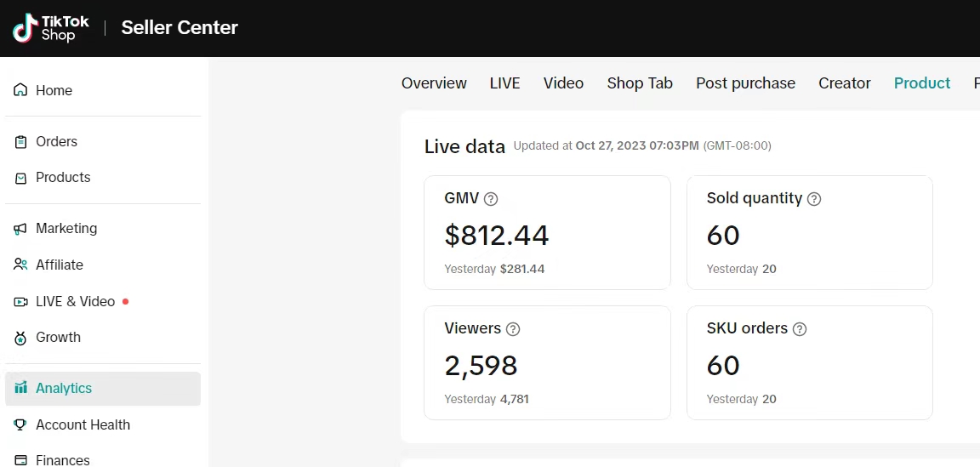The width and height of the screenshot is (980, 467).
Task: Select the Post purchase tab
Action: [745, 83]
